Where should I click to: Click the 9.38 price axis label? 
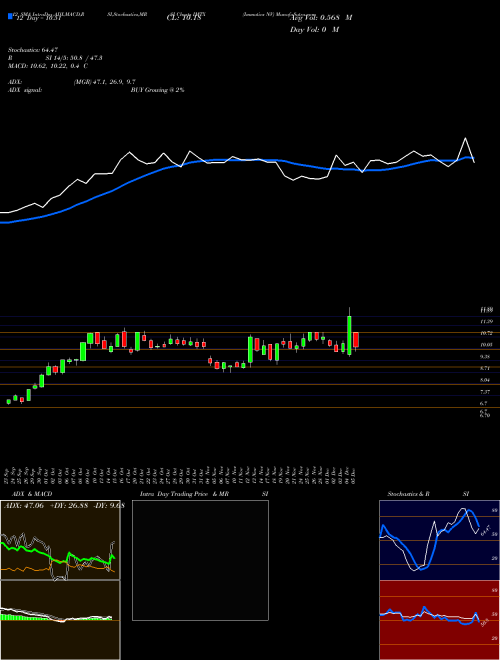[487, 357]
